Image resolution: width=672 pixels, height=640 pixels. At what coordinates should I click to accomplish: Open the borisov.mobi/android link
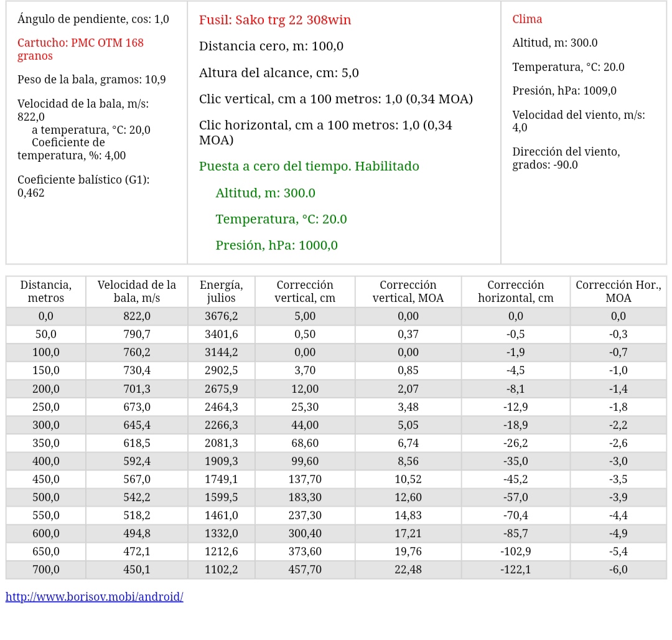tap(94, 596)
